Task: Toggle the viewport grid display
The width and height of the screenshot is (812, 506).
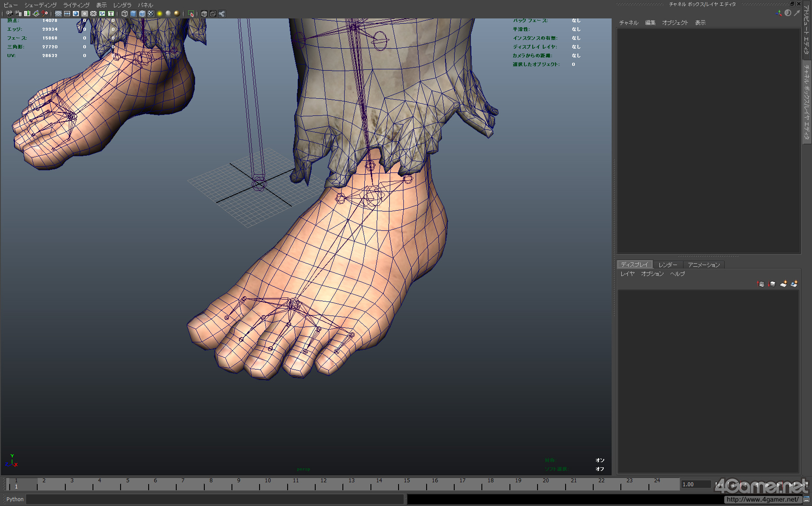Action: (58, 14)
